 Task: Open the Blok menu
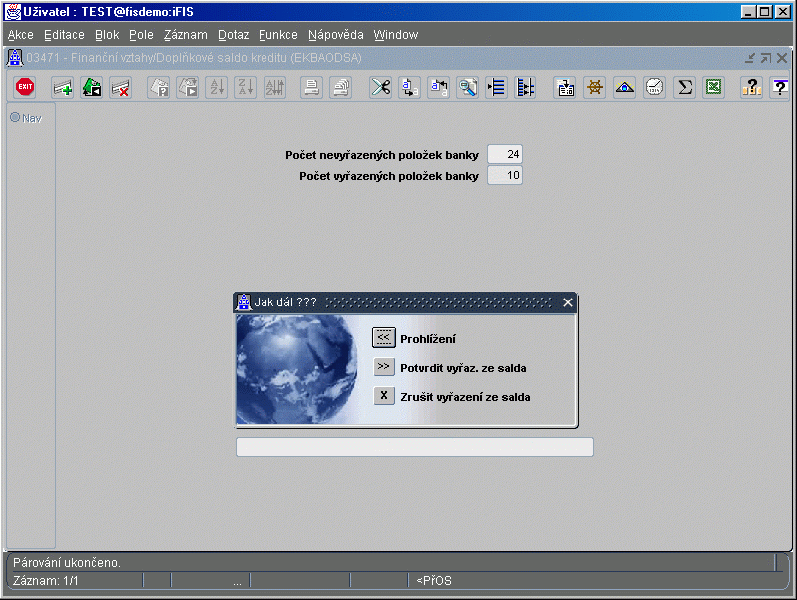[107, 35]
